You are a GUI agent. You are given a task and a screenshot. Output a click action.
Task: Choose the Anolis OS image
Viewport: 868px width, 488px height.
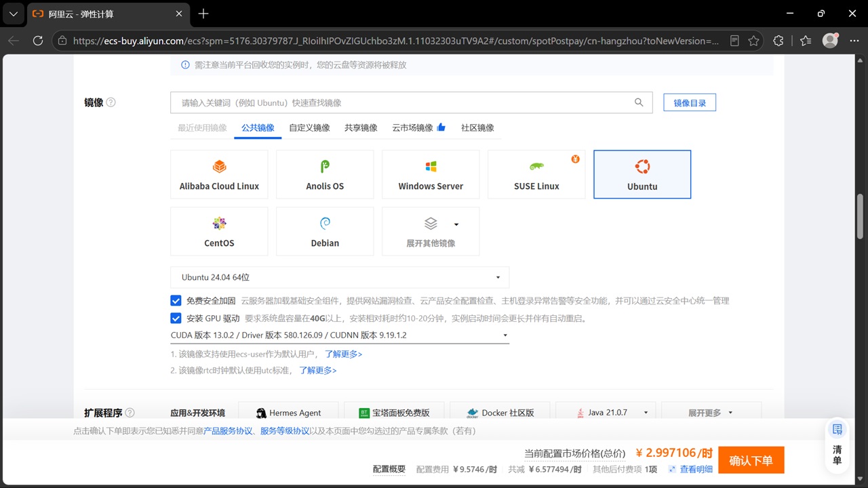point(325,174)
